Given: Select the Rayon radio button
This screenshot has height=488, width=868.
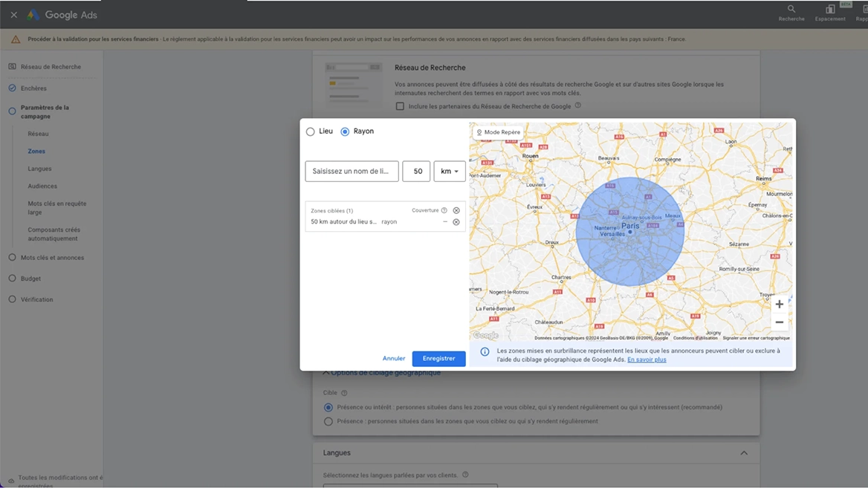Looking at the screenshot, I should (x=345, y=131).
